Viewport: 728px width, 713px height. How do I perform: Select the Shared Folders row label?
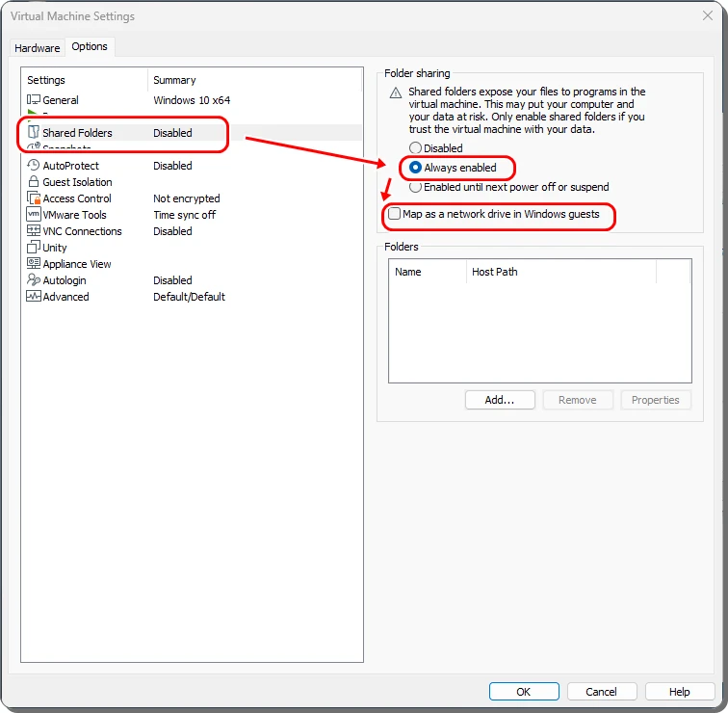click(x=78, y=133)
